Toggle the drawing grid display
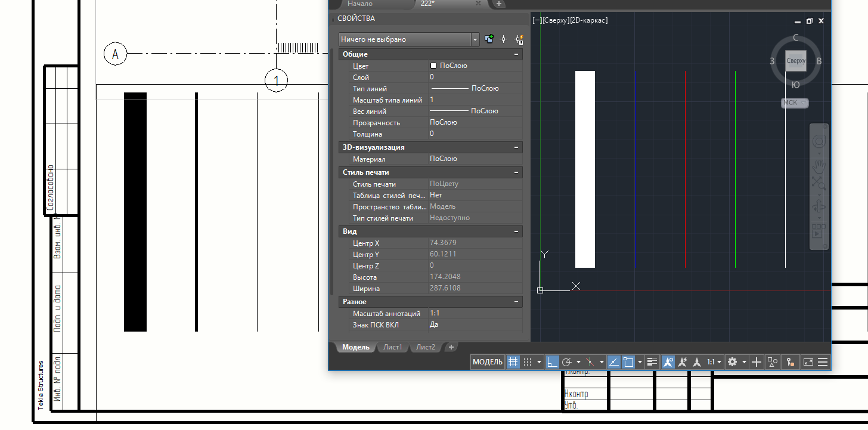868x430 pixels. 513,362
